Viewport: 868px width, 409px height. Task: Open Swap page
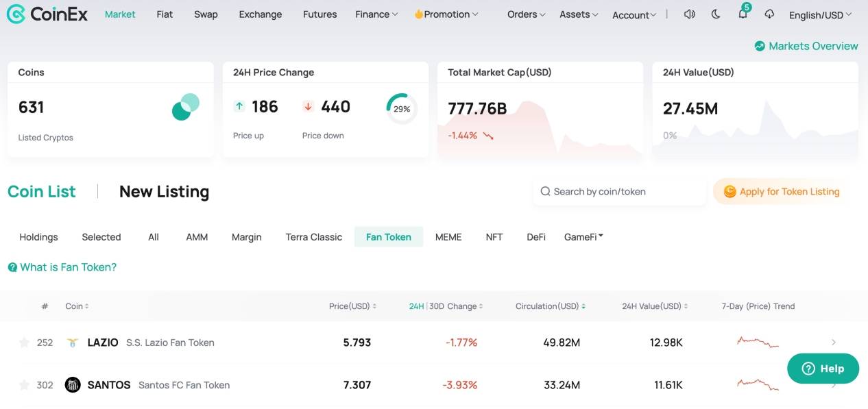coord(206,14)
